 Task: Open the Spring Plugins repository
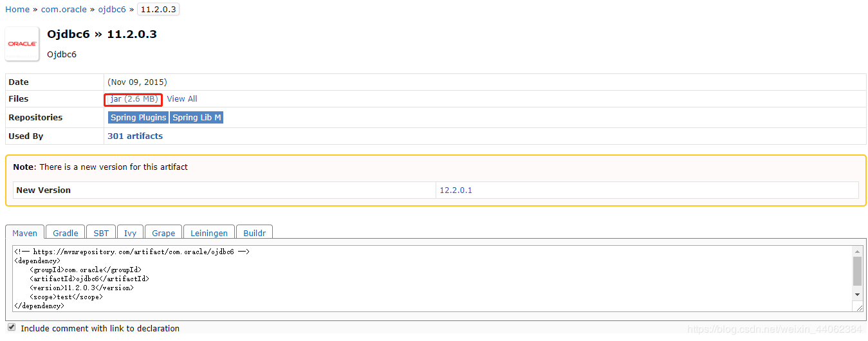coord(138,118)
